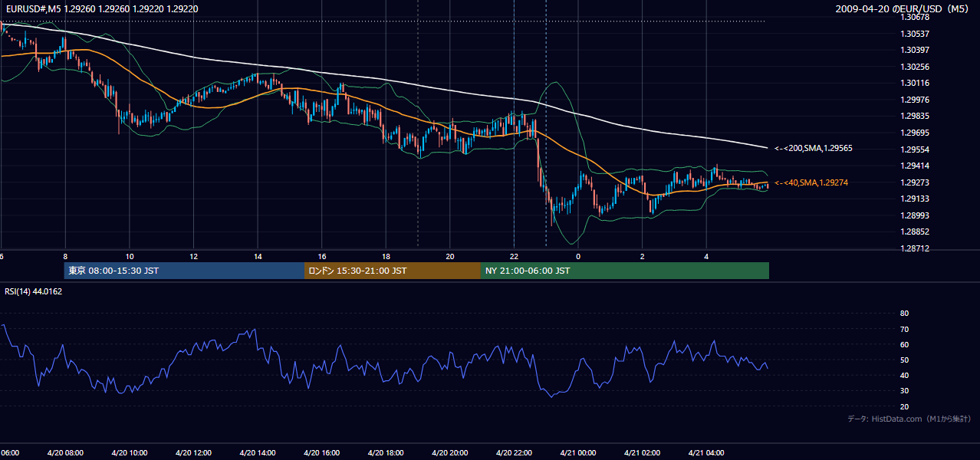Click hour 8 on price chart time axis
This screenshot has height=460, width=980.
click(65, 257)
